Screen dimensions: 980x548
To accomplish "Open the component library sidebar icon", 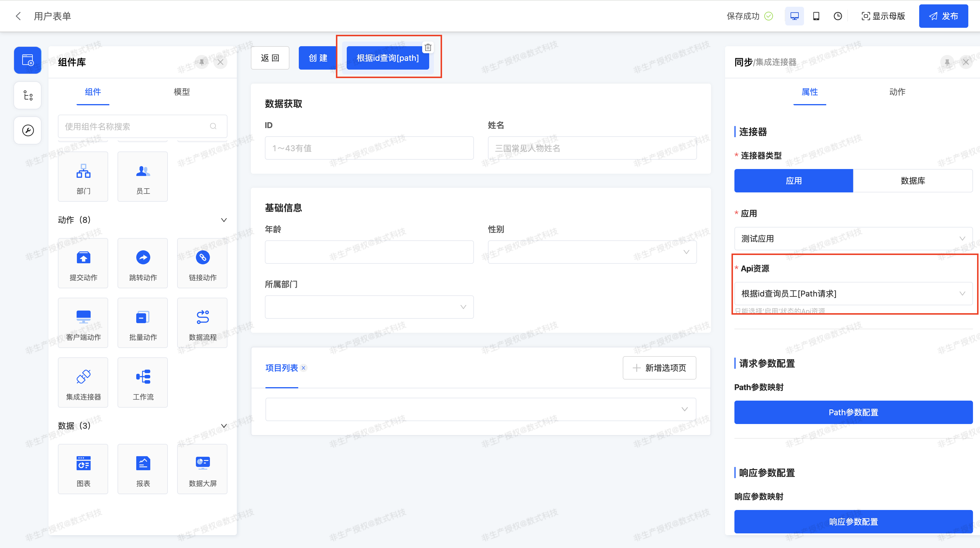I will (x=28, y=60).
